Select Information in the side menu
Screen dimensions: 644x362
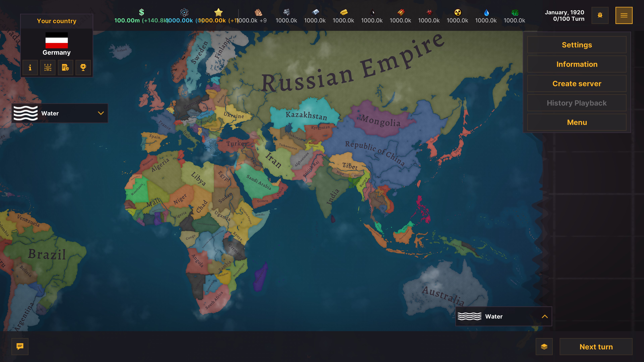click(x=577, y=64)
